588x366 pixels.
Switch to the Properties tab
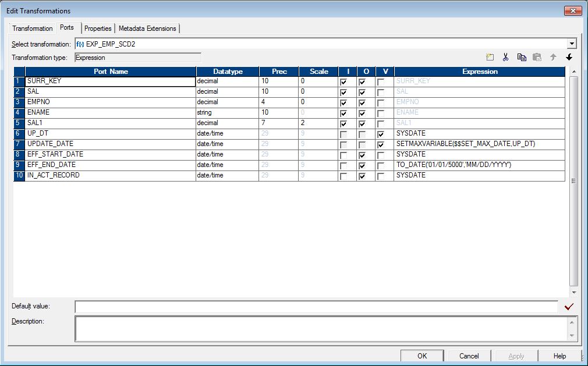[x=98, y=28]
